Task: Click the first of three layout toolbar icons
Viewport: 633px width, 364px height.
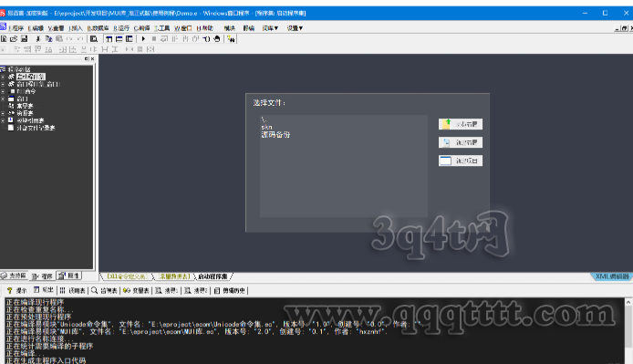Action: click(x=109, y=39)
